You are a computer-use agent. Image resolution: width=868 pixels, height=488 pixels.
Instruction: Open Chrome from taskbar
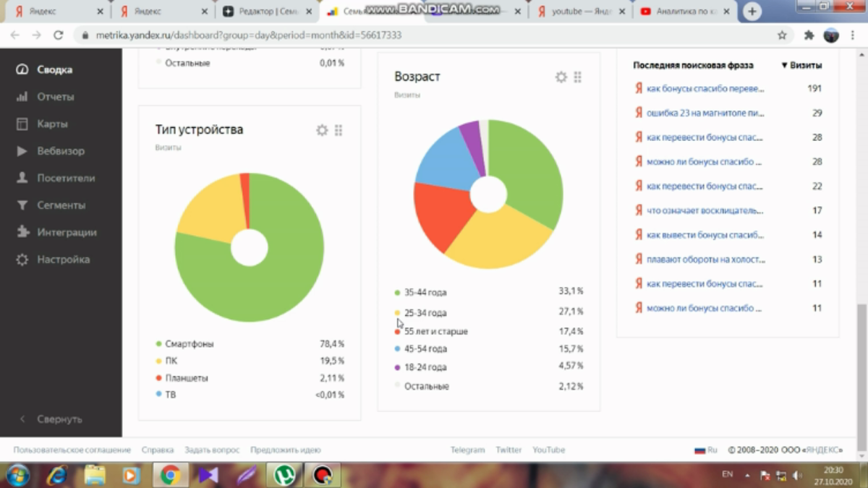tap(171, 475)
